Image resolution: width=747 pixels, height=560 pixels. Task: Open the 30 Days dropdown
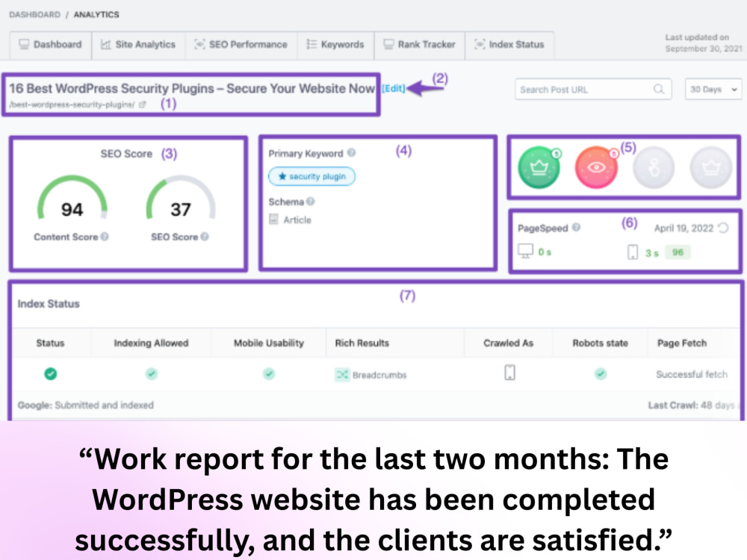click(x=713, y=90)
